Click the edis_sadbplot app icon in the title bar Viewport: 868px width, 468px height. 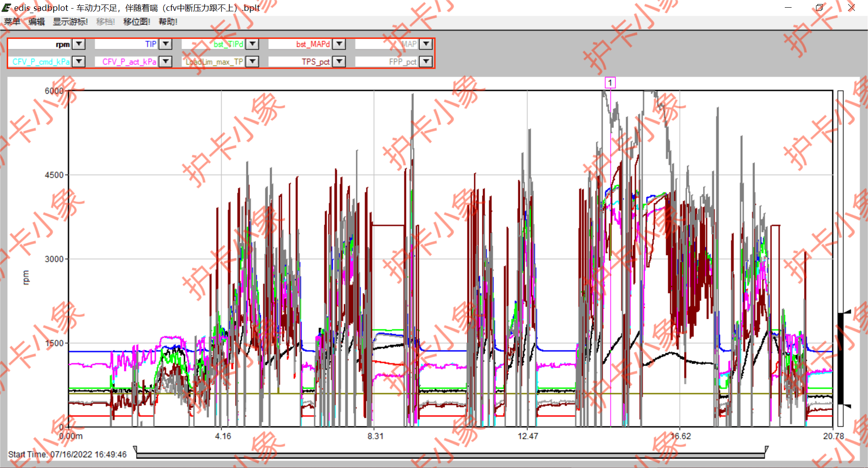(6, 8)
